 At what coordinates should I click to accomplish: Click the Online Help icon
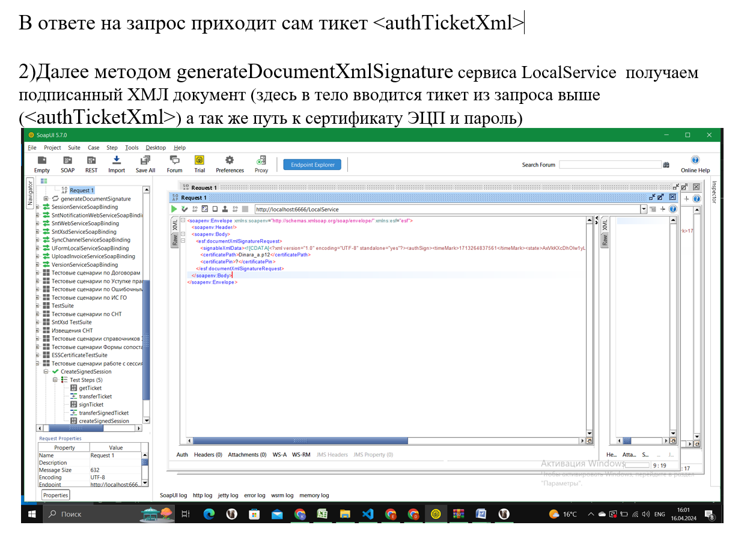click(x=695, y=163)
